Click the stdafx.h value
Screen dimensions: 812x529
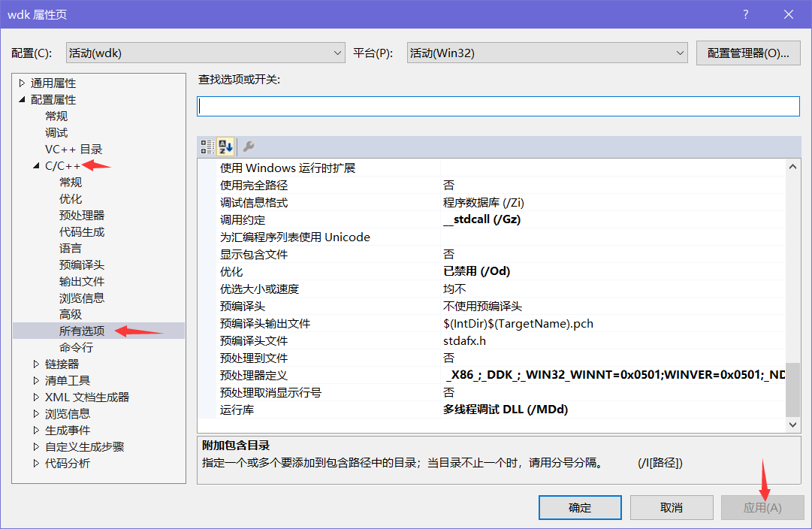pyautogui.click(x=464, y=341)
